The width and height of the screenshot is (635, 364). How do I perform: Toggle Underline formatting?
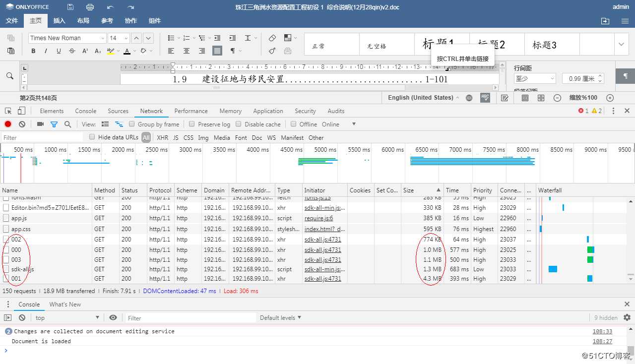click(x=59, y=51)
